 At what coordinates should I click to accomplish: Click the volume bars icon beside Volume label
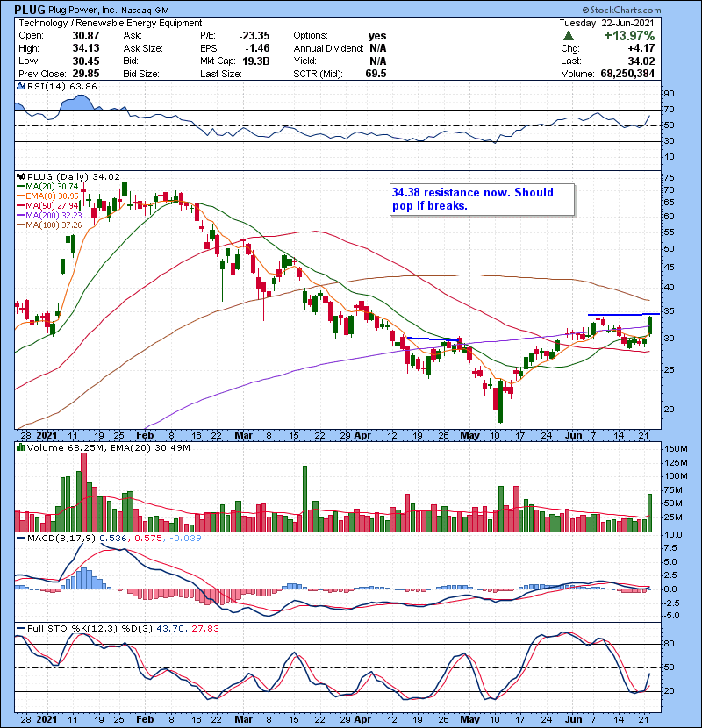(x=20, y=448)
